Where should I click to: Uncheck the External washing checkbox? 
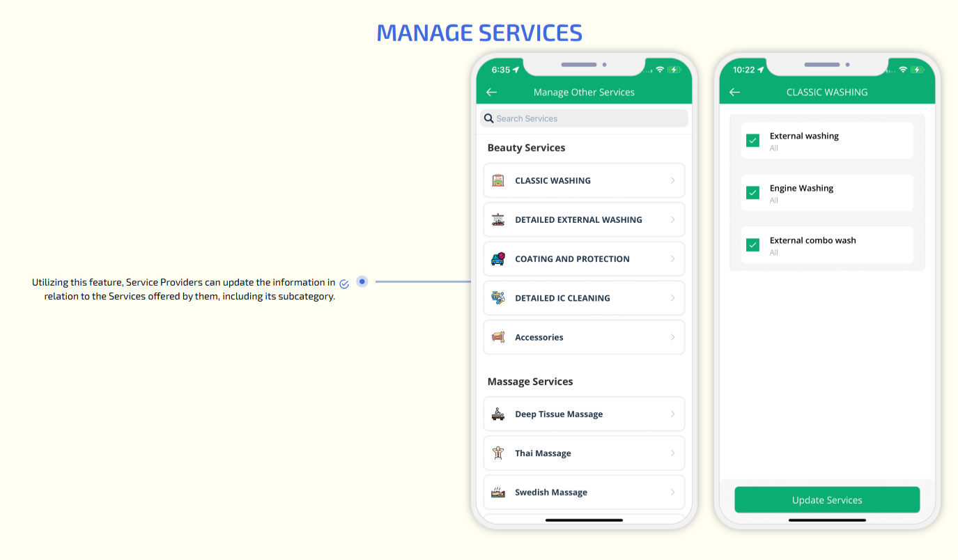point(752,141)
